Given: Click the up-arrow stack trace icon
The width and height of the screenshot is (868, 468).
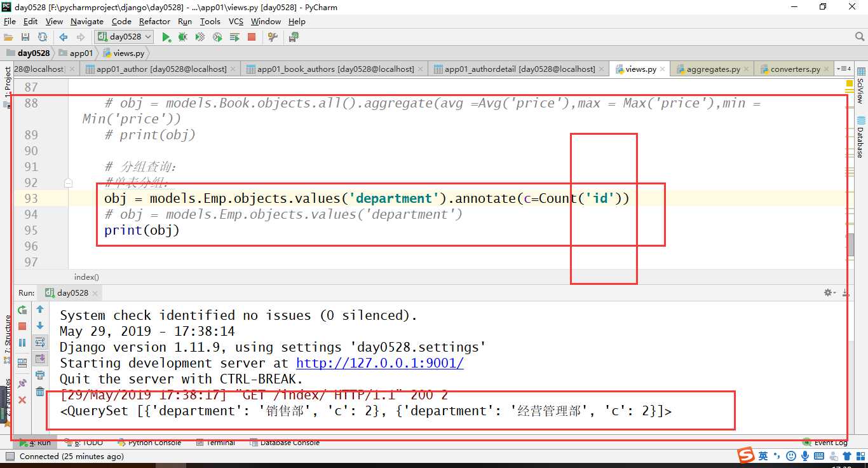Looking at the screenshot, I should 40,310.
